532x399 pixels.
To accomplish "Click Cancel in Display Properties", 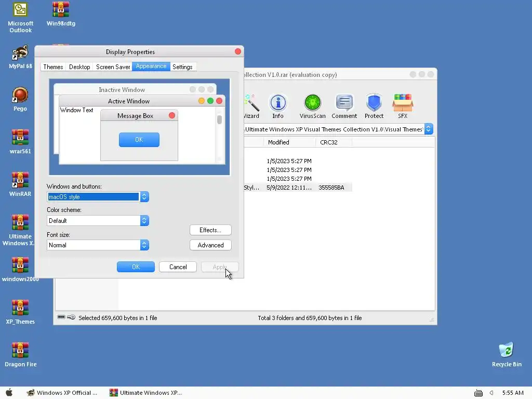I will pos(178,267).
